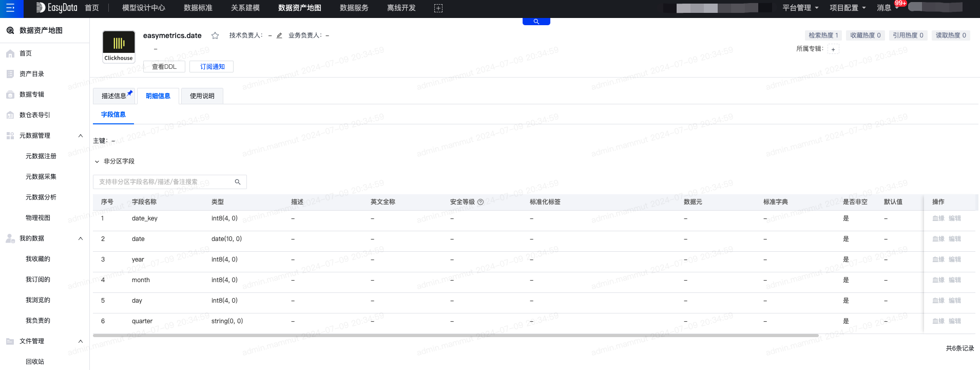This screenshot has width=980, height=370.
Task: Click the blue search pull-down icon
Action: click(x=536, y=22)
